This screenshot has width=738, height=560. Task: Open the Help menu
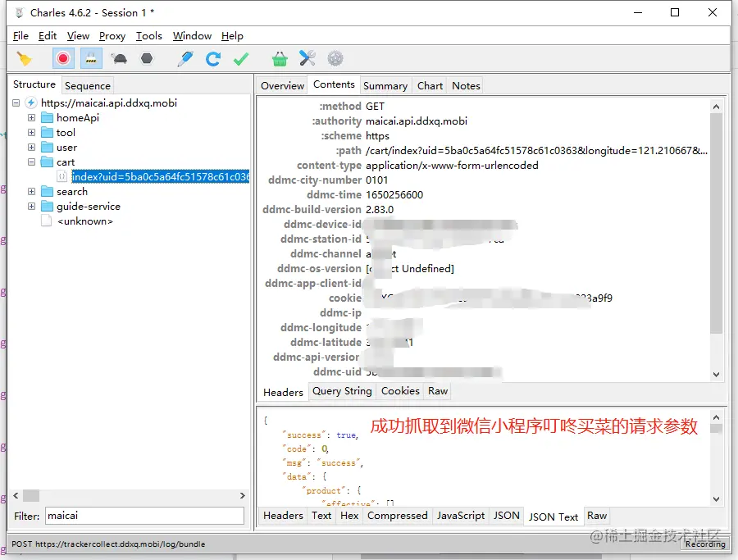click(232, 36)
